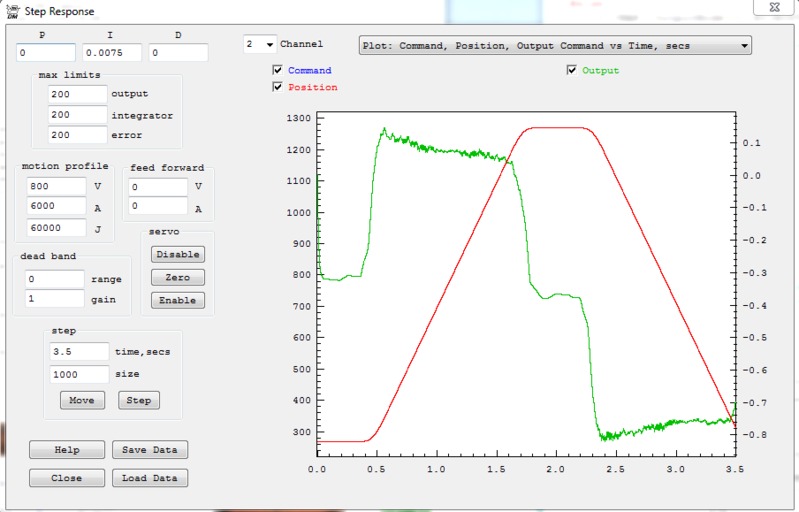Select the P gain input field

click(x=45, y=53)
